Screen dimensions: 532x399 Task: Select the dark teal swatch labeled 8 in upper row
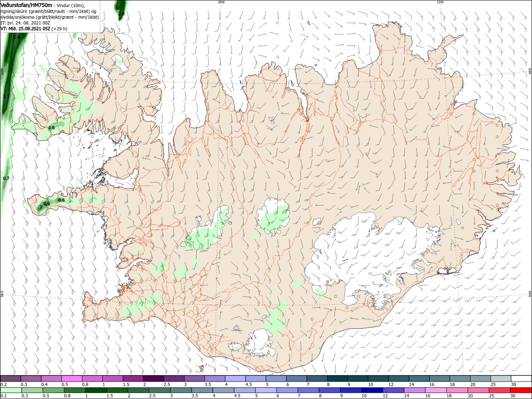click(x=337, y=379)
